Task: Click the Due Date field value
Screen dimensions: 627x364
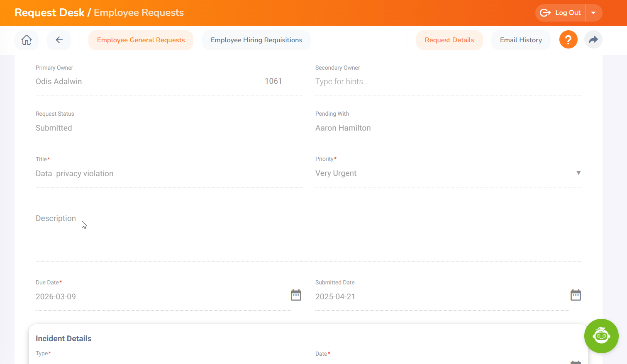Action: pos(162,297)
